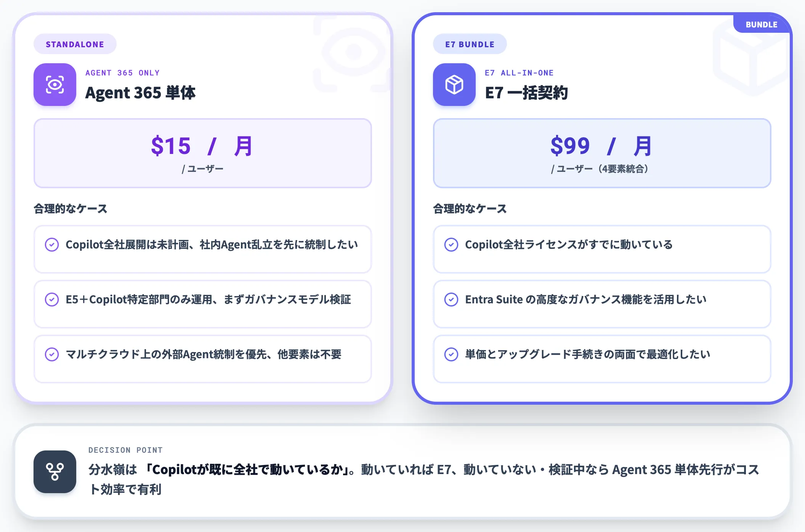Click the text 単価とアップグレード手続きの両面で最適化したい

point(588,354)
